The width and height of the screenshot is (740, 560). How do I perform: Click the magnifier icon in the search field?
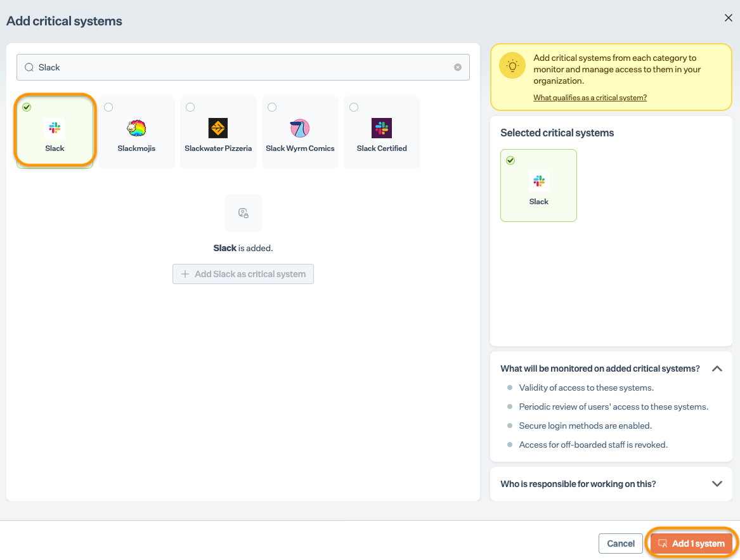point(29,67)
